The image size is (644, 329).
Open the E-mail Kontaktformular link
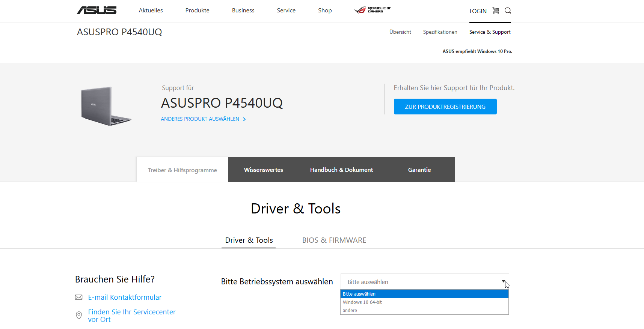(125, 297)
